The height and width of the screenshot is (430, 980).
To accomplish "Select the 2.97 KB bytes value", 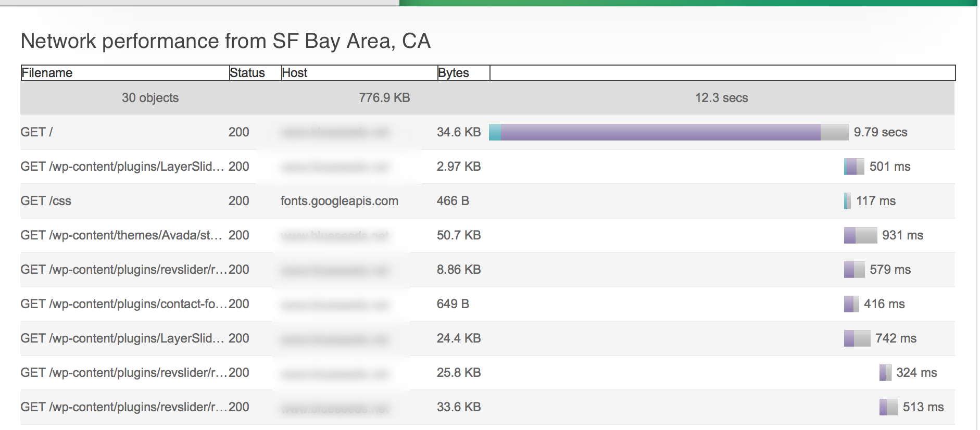I will click(x=459, y=167).
